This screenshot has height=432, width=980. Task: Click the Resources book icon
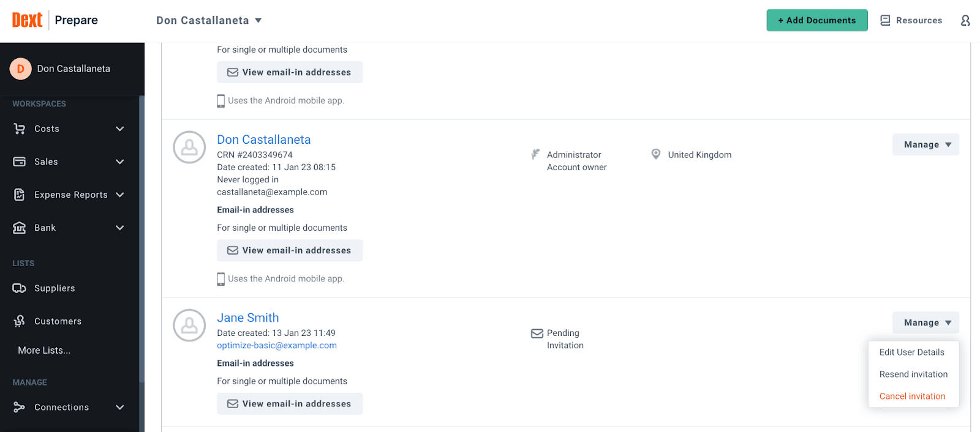click(885, 20)
